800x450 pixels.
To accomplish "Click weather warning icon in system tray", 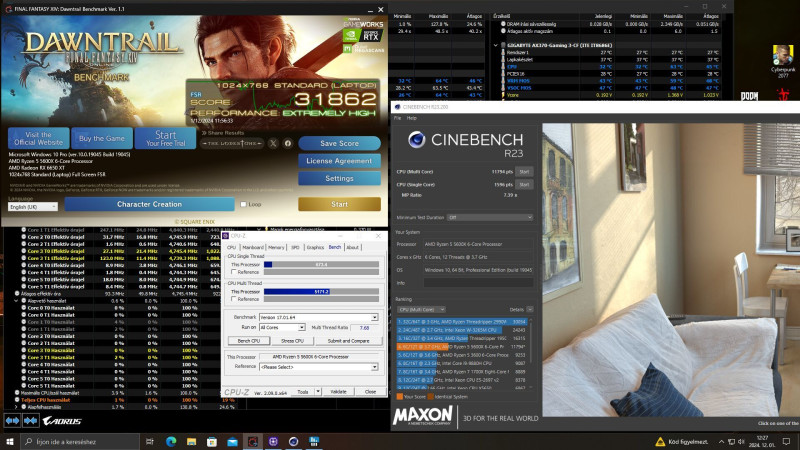I will [660, 441].
